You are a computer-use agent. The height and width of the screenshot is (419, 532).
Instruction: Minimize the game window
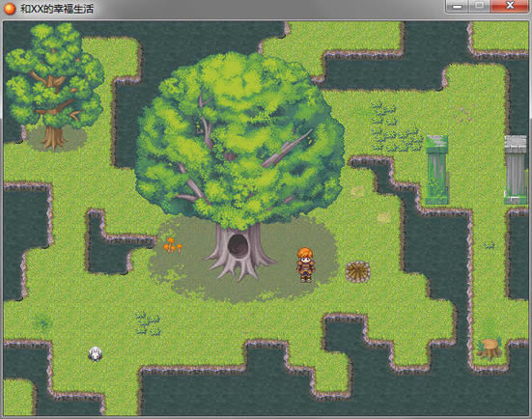(457, 7)
